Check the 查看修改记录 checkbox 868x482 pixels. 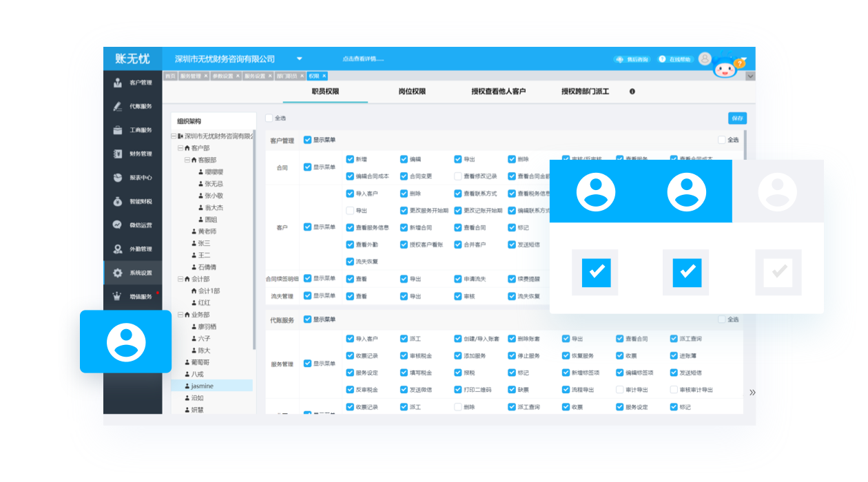(x=458, y=176)
